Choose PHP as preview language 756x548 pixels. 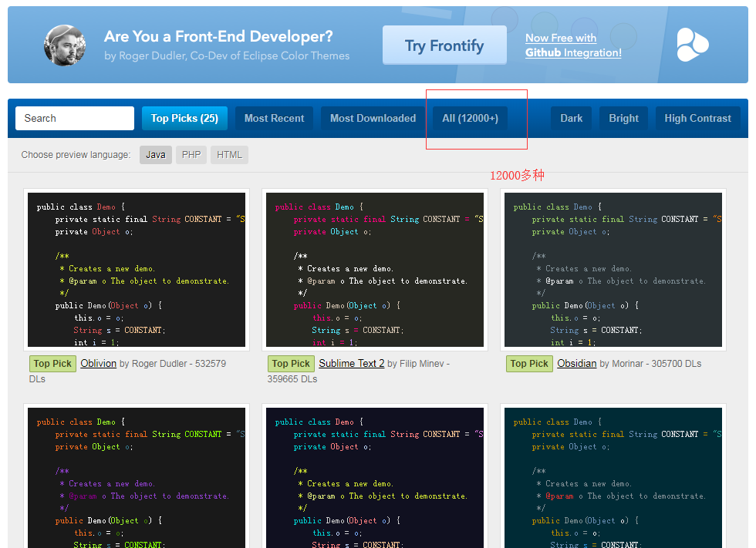click(191, 155)
